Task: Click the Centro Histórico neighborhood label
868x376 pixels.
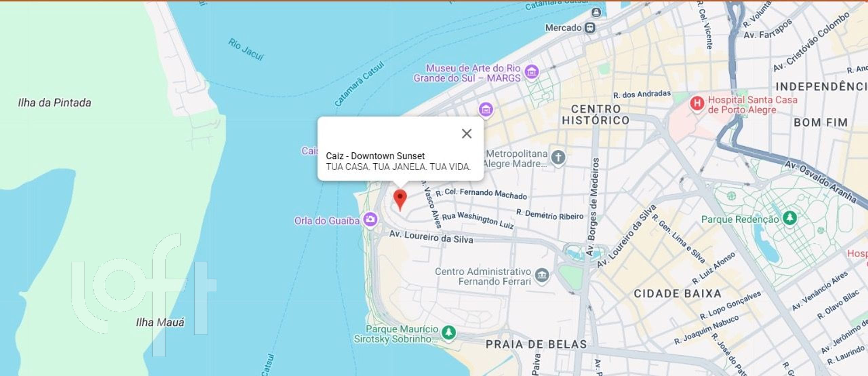Action: coord(596,114)
